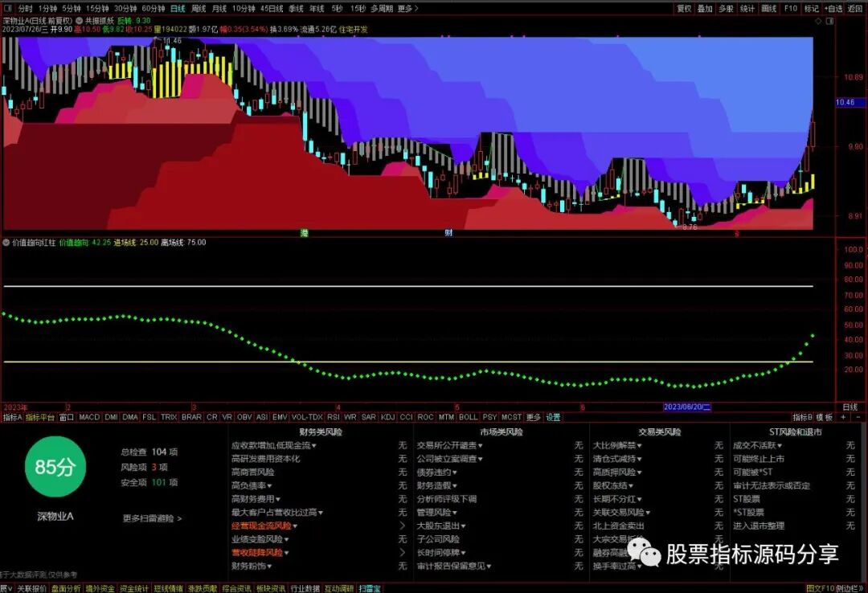
Task: Switch chart to 分时 view
Action: coord(26,8)
